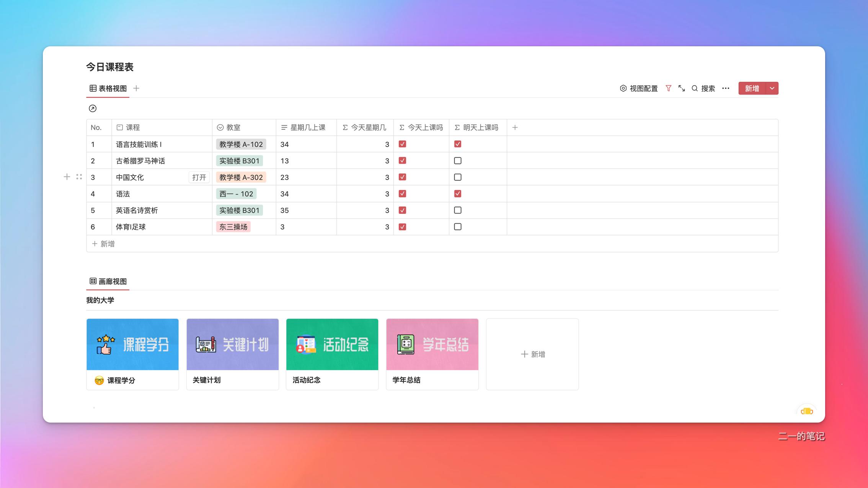
Task: Click the filter icon in the toolbar
Action: point(669,88)
